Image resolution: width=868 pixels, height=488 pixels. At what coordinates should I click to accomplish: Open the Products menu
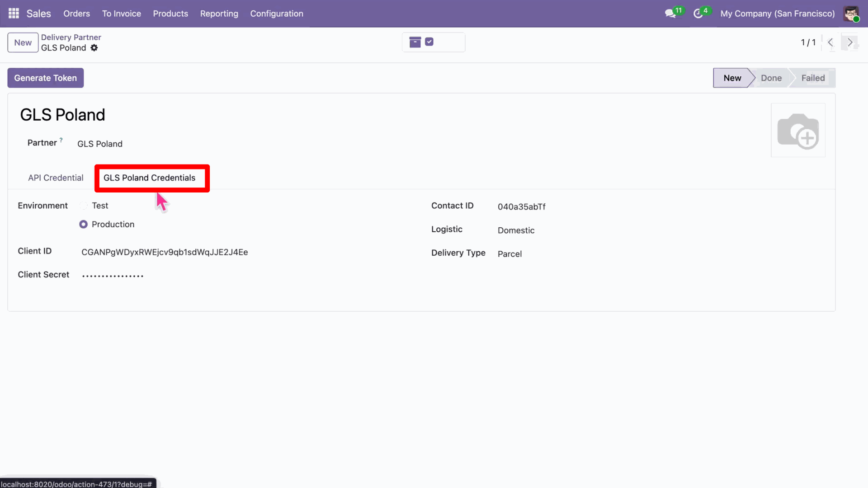[x=170, y=14]
